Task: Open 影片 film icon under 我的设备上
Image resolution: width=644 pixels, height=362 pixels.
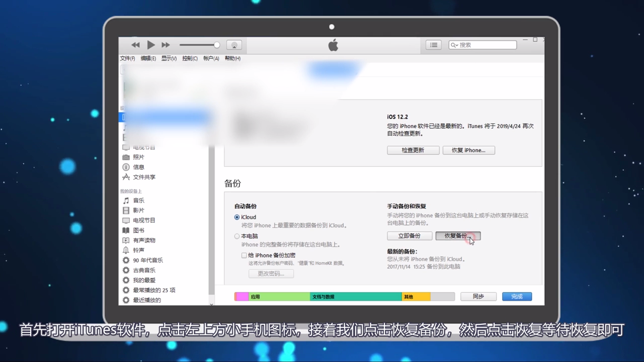Action: [126, 210]
